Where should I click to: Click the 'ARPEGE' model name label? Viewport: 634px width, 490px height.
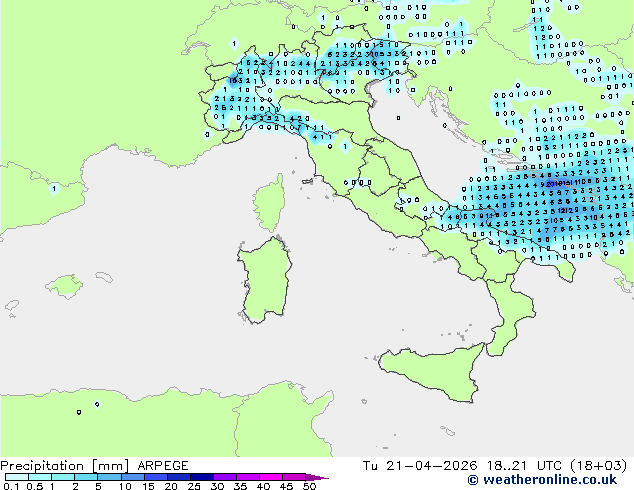click(163, 466)
